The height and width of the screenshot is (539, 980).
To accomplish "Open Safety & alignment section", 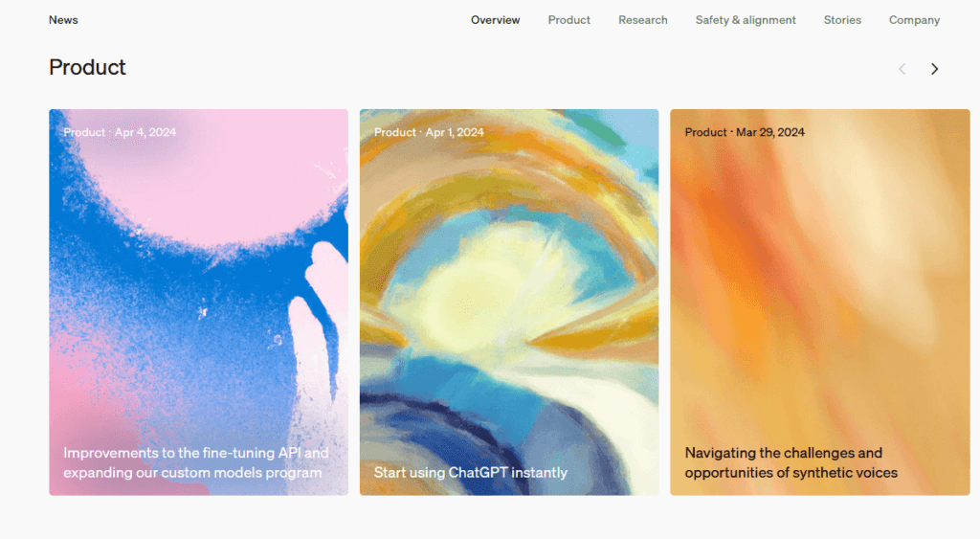I will pos(746,20).
